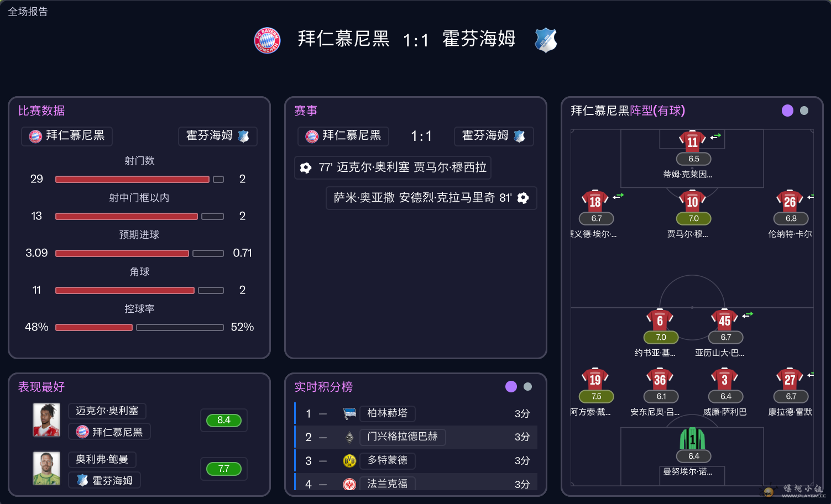Click the Dortmund badge in the standings
831x504 pixels.
[349, 461]
